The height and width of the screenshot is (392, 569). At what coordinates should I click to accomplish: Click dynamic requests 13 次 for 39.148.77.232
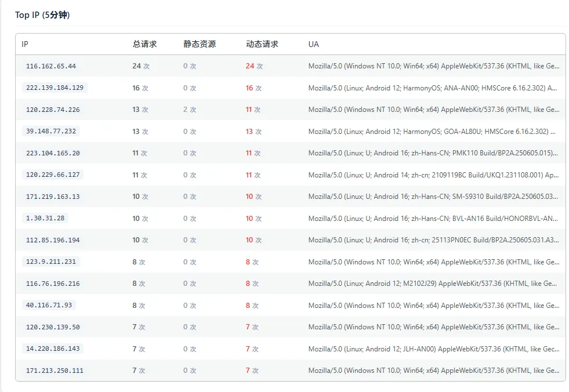coord(253,132)
